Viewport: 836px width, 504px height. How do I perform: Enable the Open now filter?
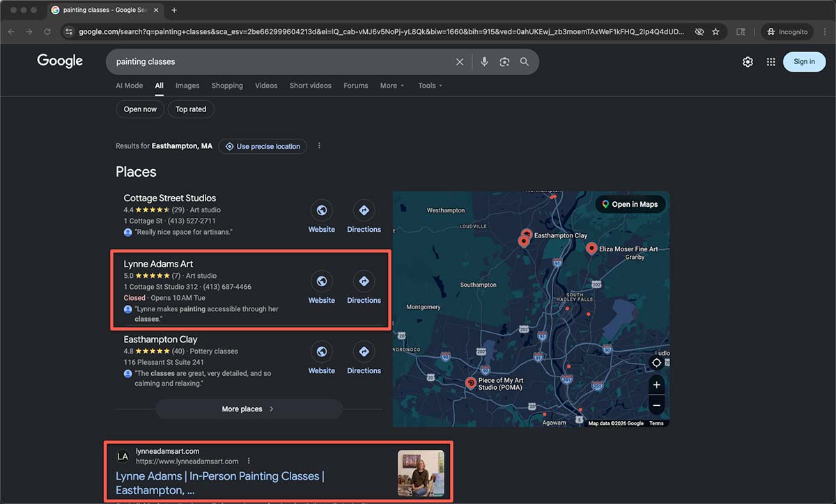click(140, 109)
